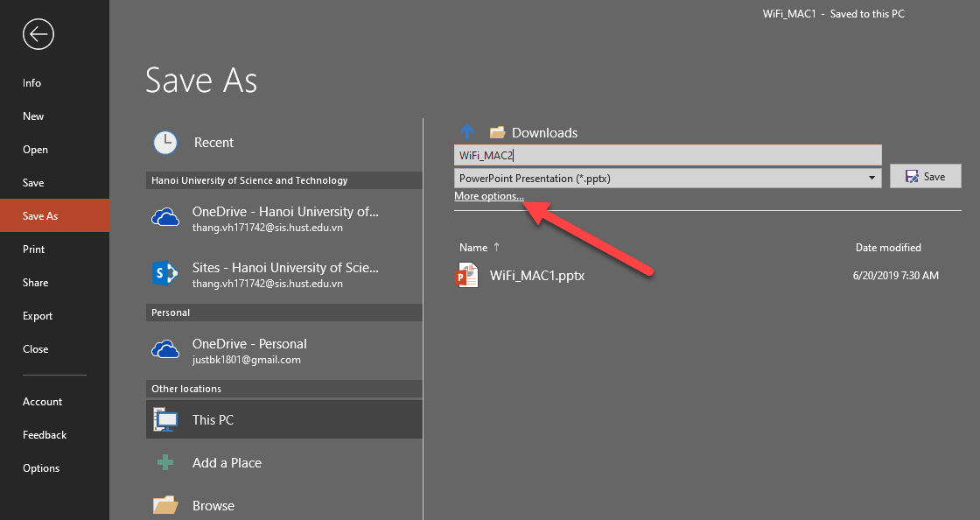Click the up arrow to go up a folder
This screenshot has width=980, height=520.
467,131
